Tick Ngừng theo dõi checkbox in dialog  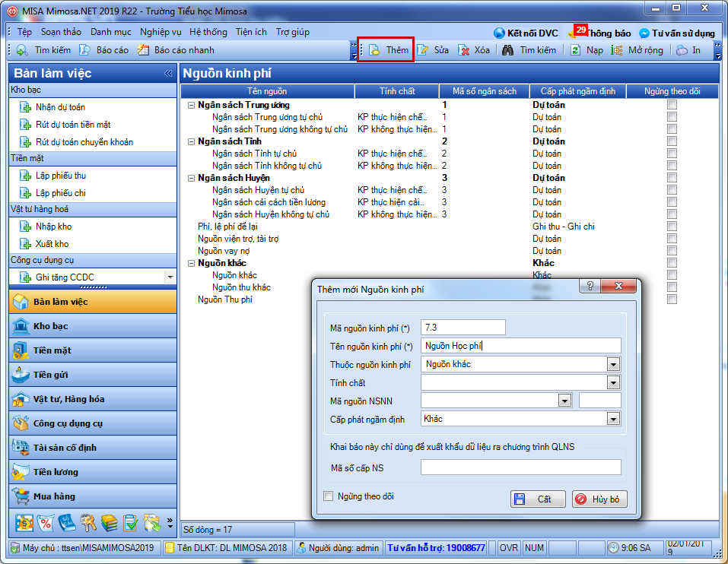[329, 496]
